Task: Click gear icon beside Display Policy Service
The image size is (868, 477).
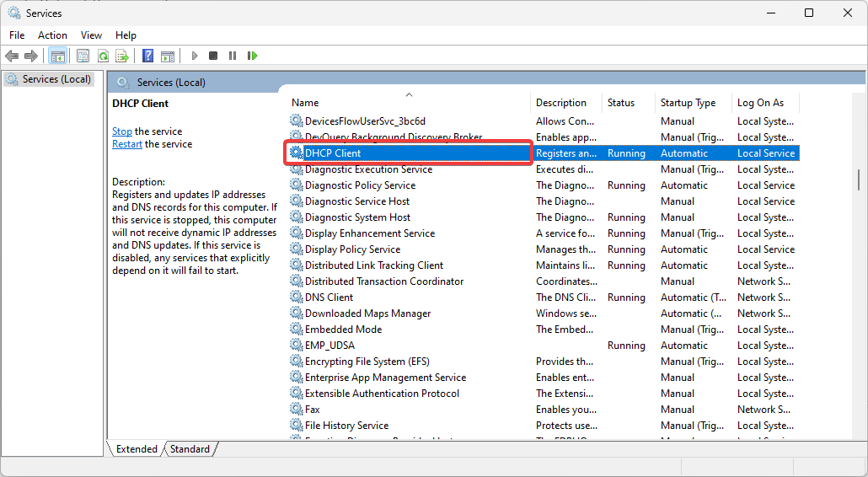Action: pyautogui.click(x=297, y=249)
